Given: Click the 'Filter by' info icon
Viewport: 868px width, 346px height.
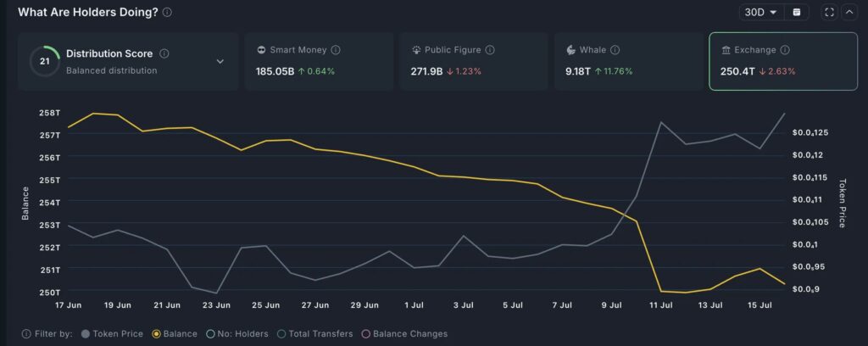Looking at the screenshot, I should click(x=26, y=334).
